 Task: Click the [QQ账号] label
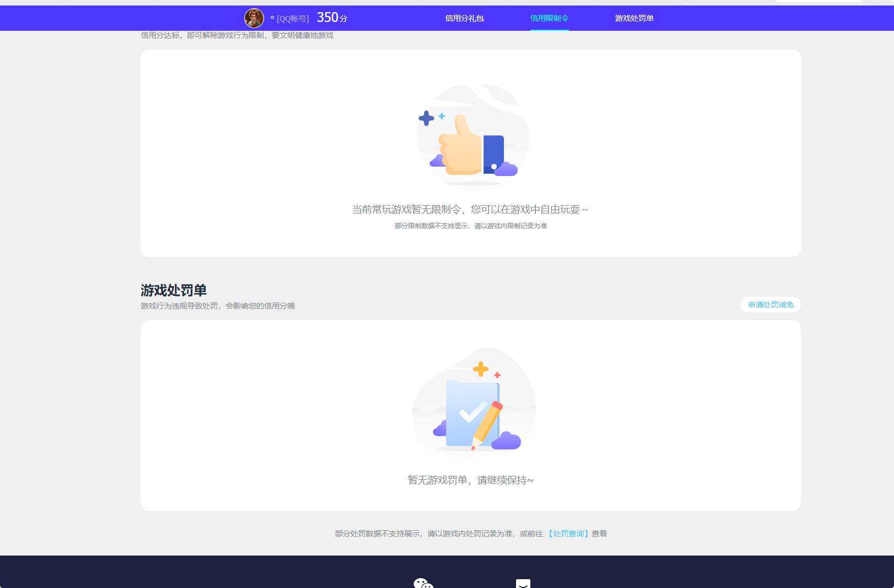tap(293, 19)
